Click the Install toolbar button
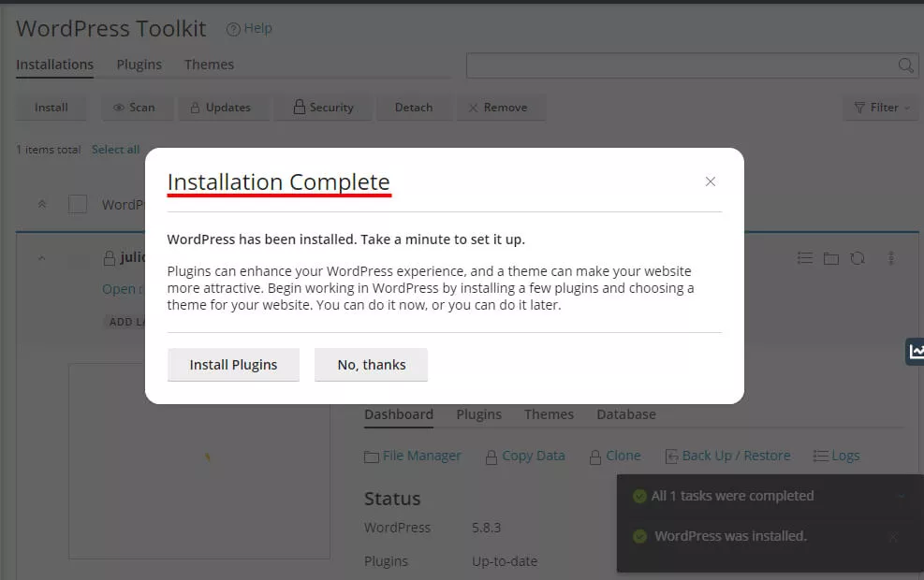Screen dimensions: 924x580 [x=51, y=108]
